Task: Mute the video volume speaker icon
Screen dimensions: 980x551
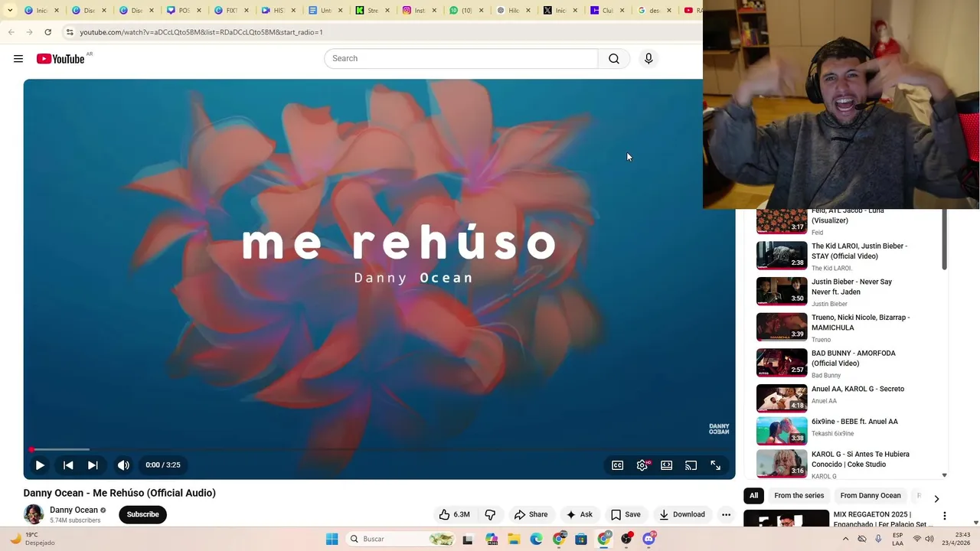Action: tap(123, 465)
